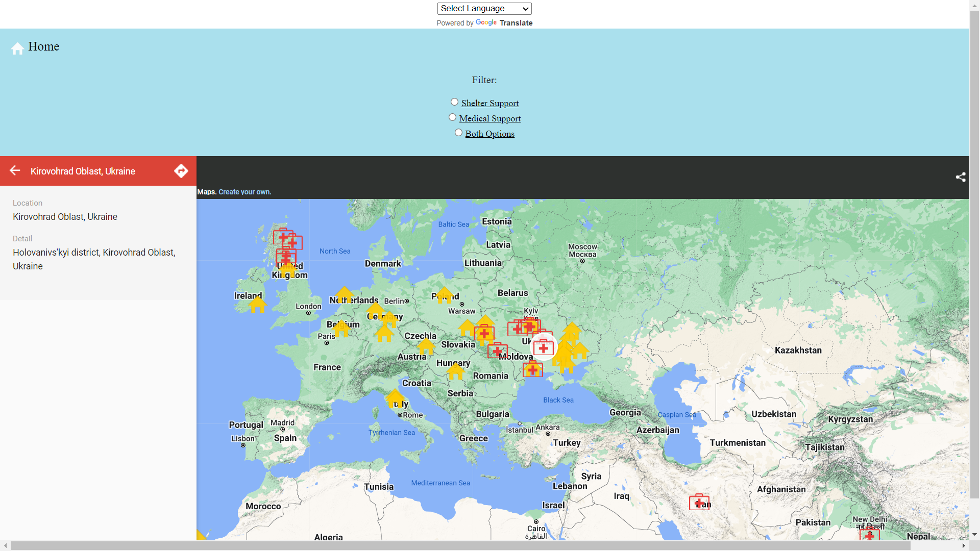
Task: Click the Kirovohrad Oblast panel title
Action: pyautogui.click(x=83, y=171)
